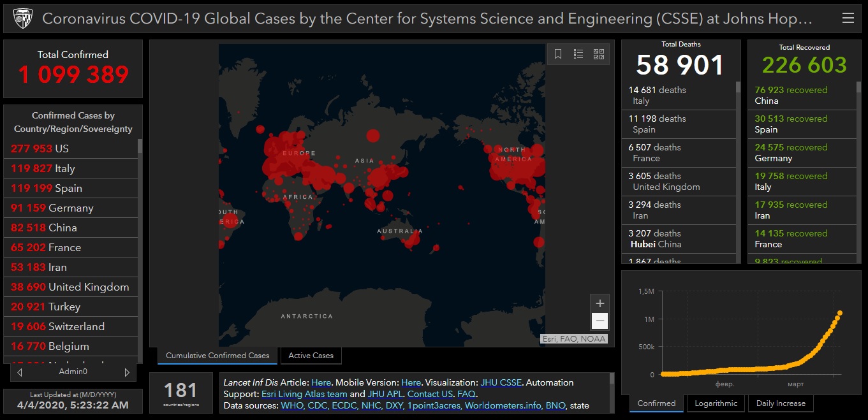Open the hamburger menu in header
Screen dimensions: 868x420
848,18
